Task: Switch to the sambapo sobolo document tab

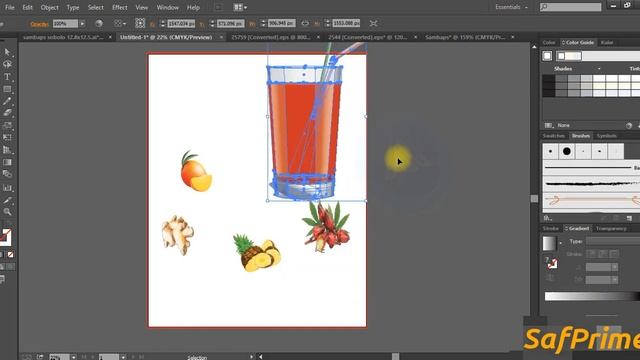Action: [x=62, y=37]
